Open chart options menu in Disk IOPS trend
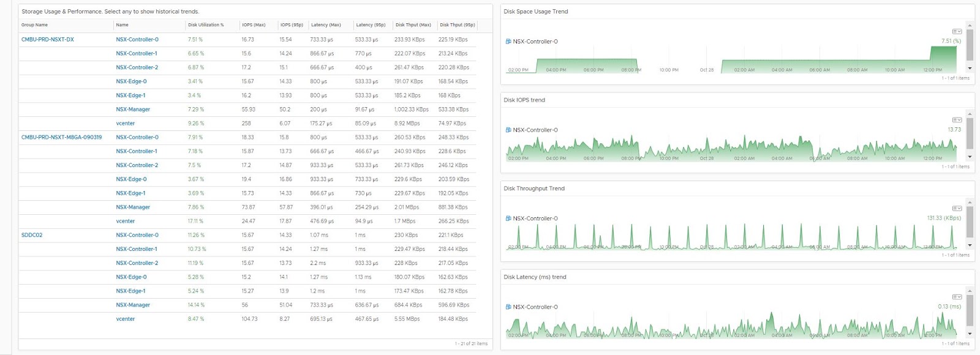The image size is (980, 355). click(957, 120)
